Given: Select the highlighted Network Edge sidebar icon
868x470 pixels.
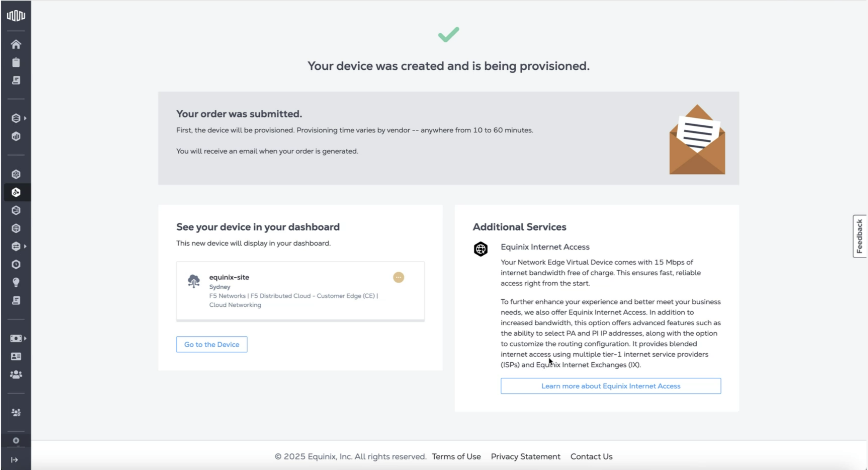Looking at the screenshot, I should point(16,192).
